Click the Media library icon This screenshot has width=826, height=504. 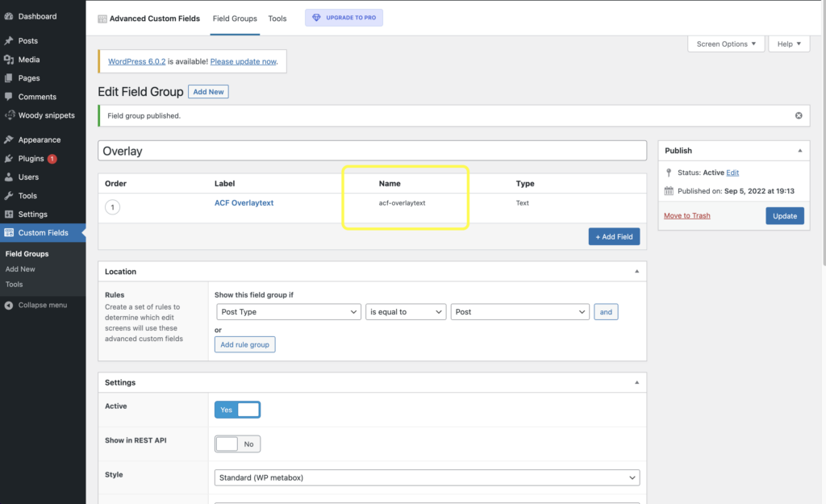(8, 60)
